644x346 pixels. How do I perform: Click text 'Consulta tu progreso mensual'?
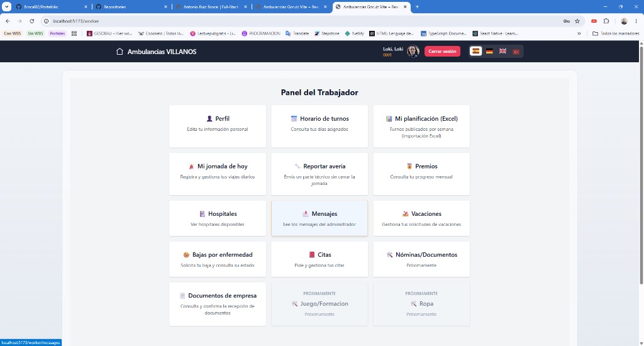[421, 177]
